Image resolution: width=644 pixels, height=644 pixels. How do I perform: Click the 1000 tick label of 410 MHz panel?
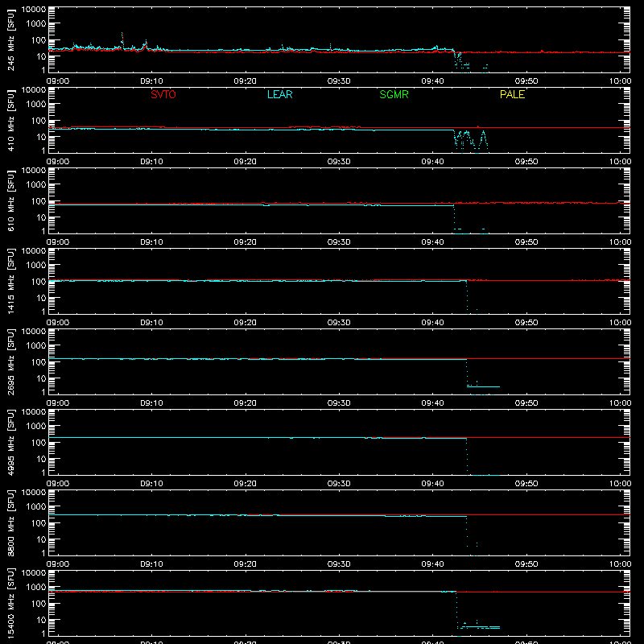pyautogui.click(x=36, y=105)
